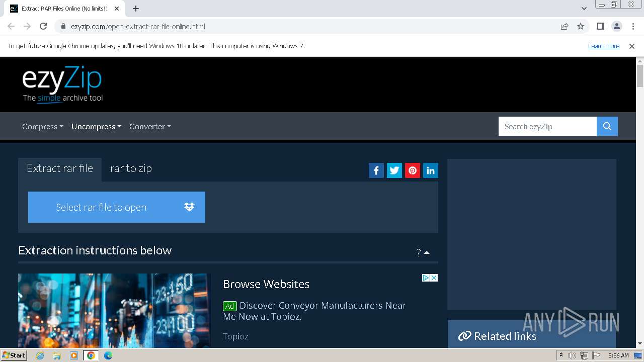Open Chrome profile avatar
Screen dimensions: 644x362
point(616,26)
